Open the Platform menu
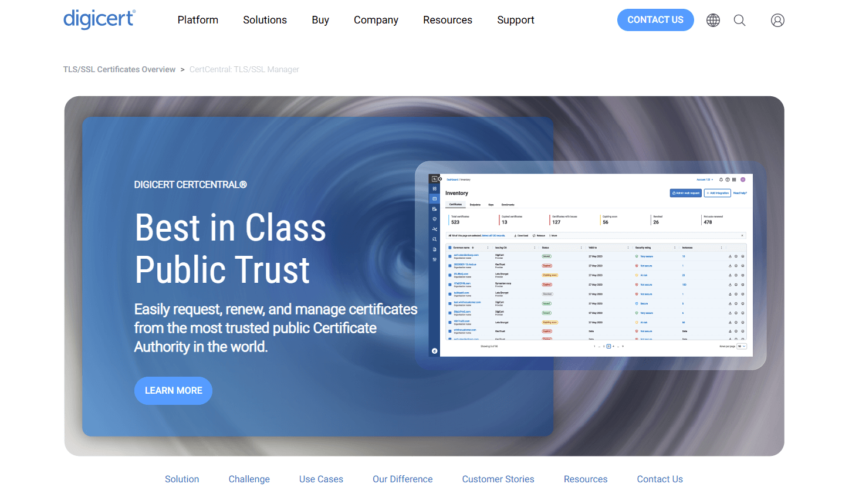This screenshot has width=859, height=504. click(x=198, y=20)
